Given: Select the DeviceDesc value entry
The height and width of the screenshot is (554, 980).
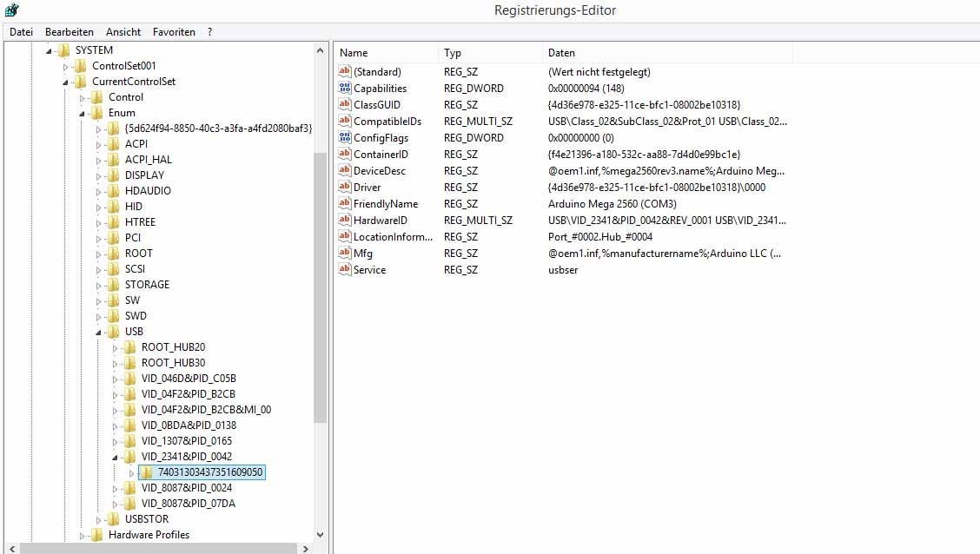Looking at the screenshot, I should (379, 171).
